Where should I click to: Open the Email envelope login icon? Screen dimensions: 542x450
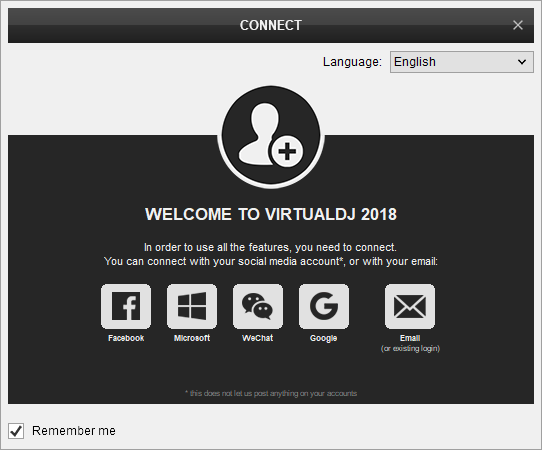(410, 306)
